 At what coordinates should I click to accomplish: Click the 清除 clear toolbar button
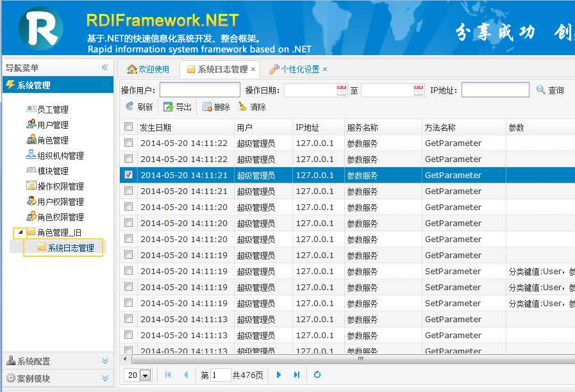pos(252,107)
